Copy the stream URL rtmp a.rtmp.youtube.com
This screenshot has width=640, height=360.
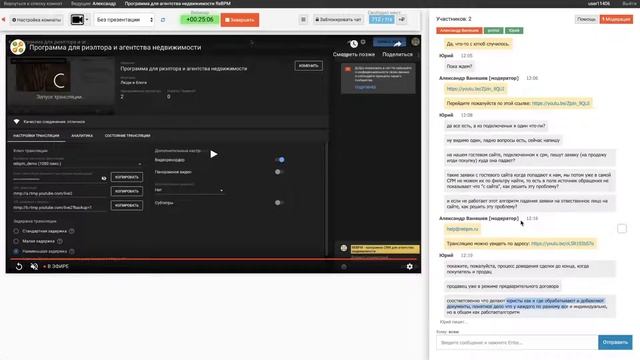pos(127,191)
